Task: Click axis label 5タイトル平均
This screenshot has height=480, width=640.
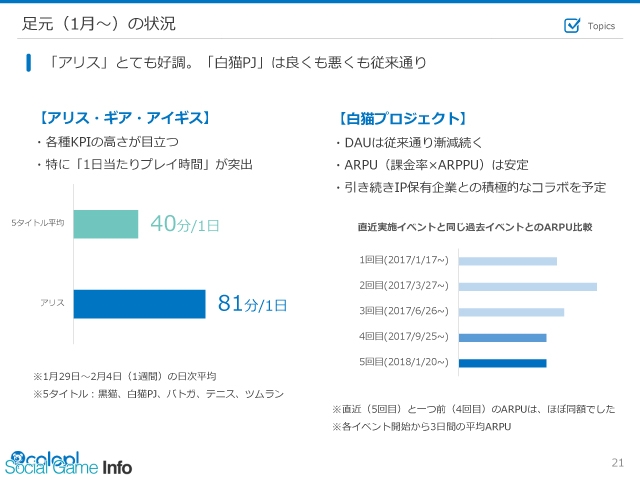Action: point(38,223)
